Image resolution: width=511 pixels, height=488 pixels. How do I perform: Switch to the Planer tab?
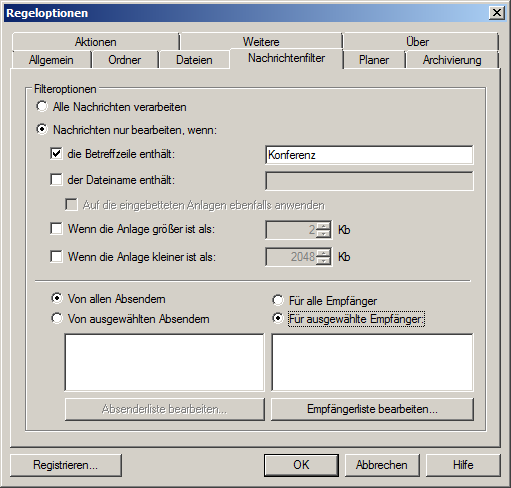pyautogui.click(x=374, y=60)
